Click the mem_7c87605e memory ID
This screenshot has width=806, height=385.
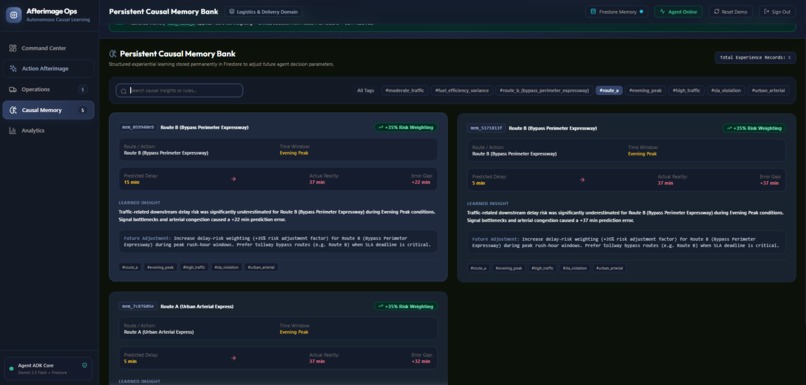(x=138, y=306)
